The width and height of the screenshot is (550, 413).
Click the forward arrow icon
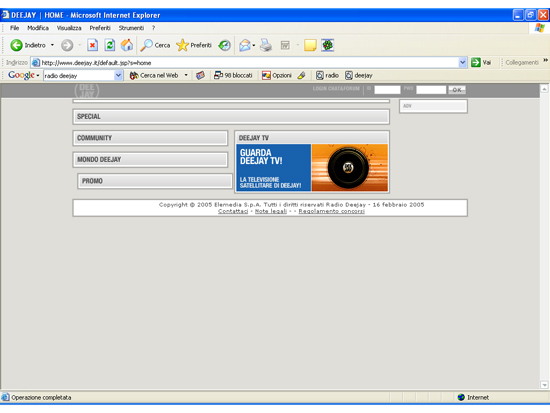coord(67,45)
